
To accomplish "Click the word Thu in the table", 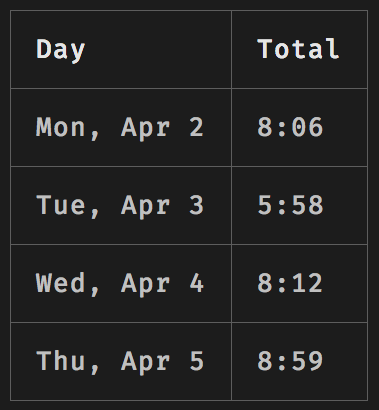I will [x=60, y=361].
